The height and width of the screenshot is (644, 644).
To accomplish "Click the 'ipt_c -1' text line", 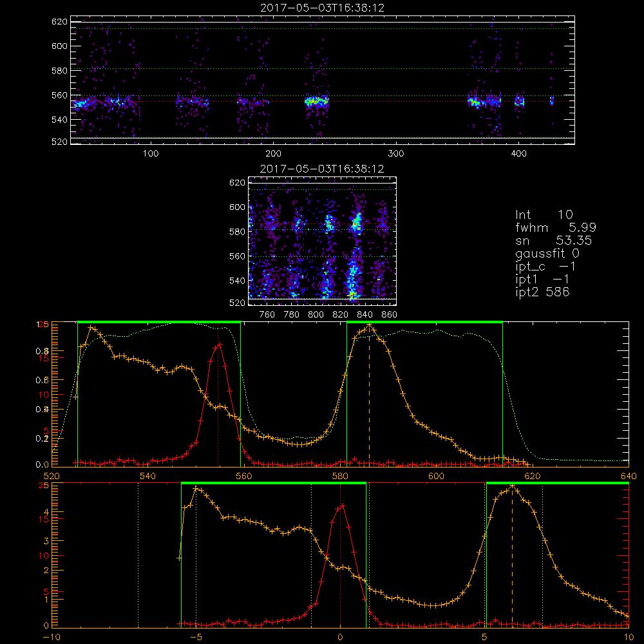I will click(x=545, y=267).
